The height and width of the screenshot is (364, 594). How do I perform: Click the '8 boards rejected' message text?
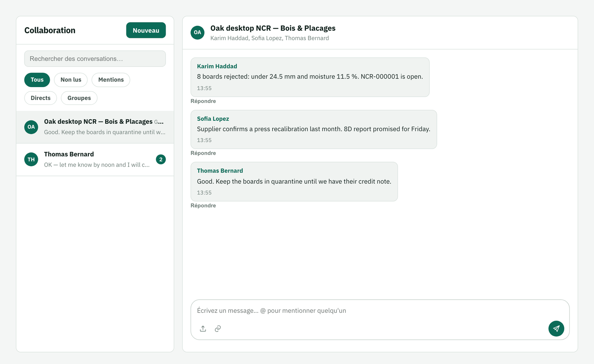click(x=310, y=77)
